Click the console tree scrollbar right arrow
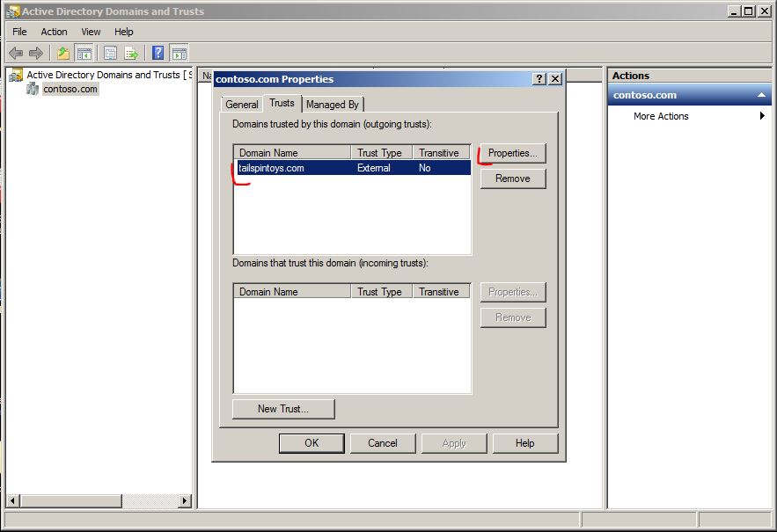 pos(186,501)
